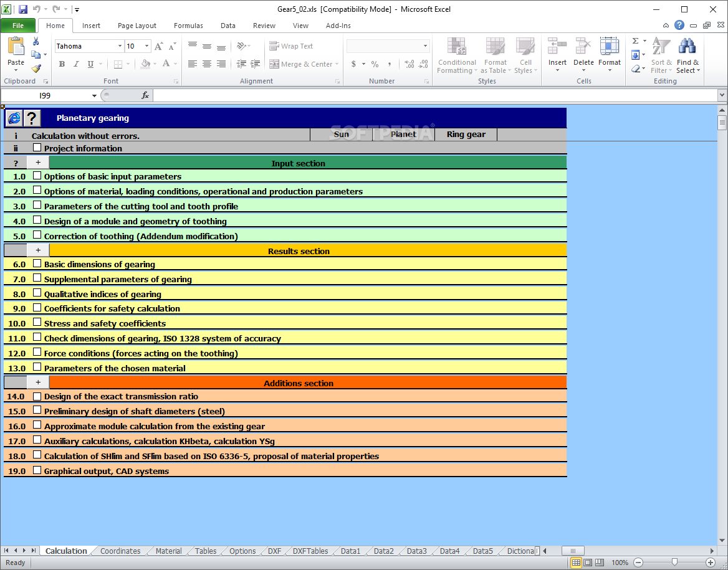Click inside the formula bar input
The width and height of the screenshot is (728, 570).
[434, 95]
